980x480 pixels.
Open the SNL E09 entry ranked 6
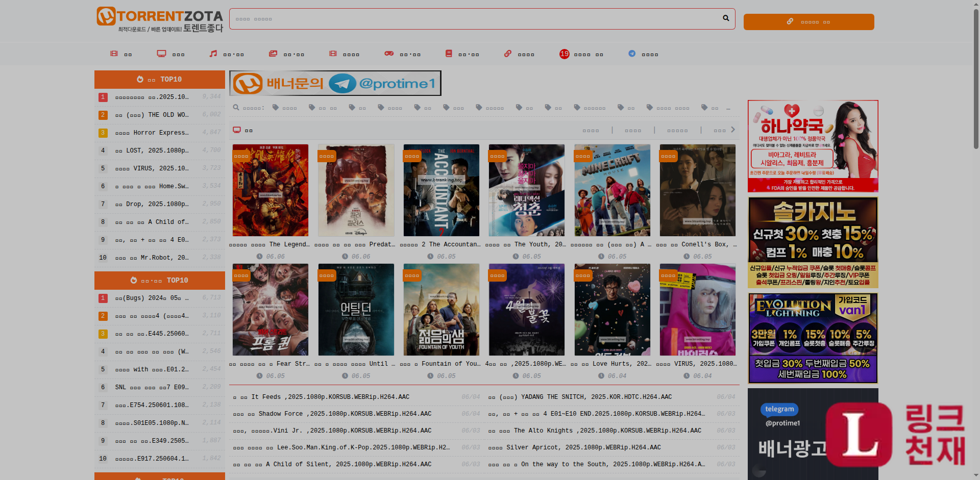(x=152, y=387)
